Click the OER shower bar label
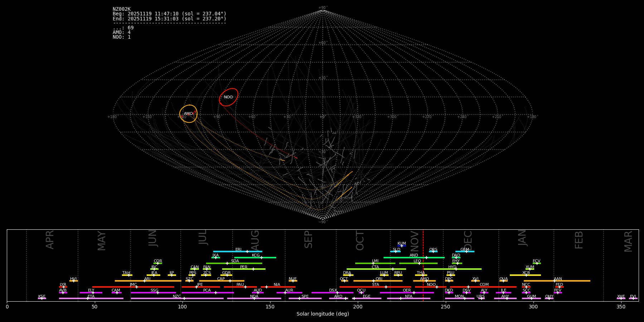644x322 pixels. pyautogui.click(x=407, y=291)
